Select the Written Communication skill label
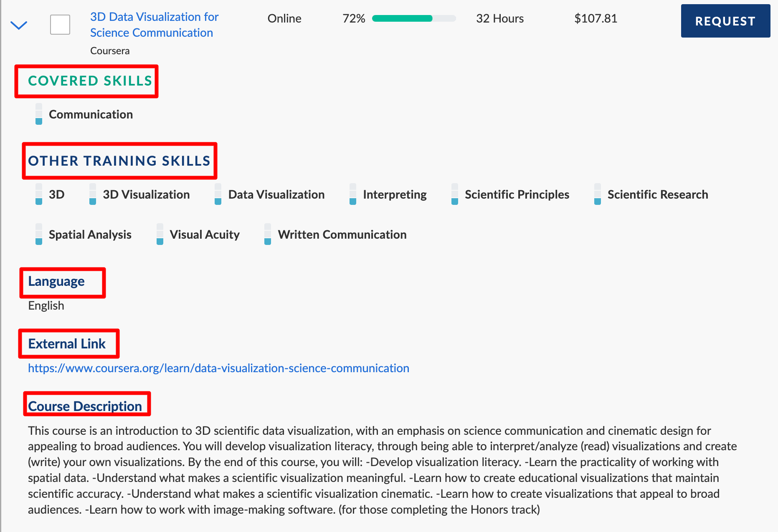 (x=342, y=234)
